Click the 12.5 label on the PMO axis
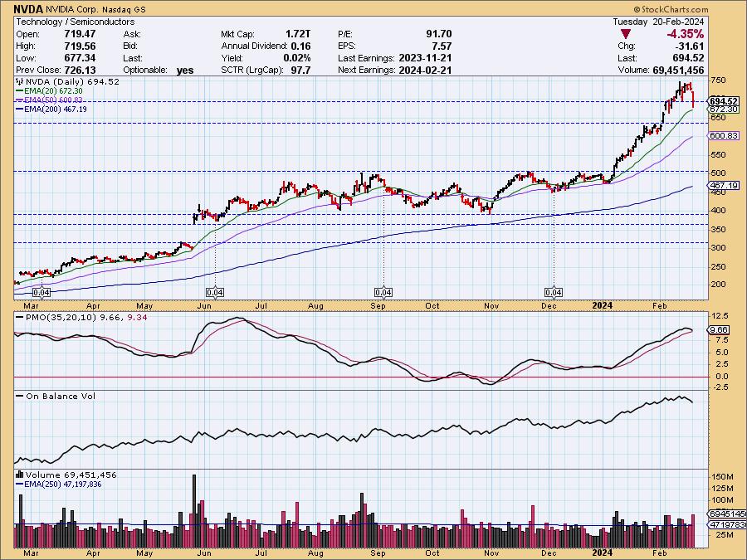This screenshot has height=560, width=747. click(719, 316)
